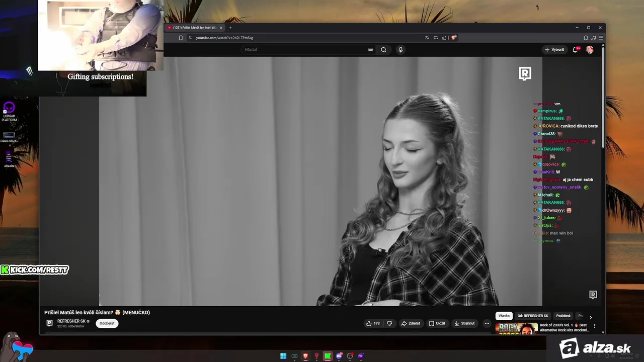The width and height of the screenshot is (644, 362).
Task: Click the '220 tis. odberateľov' subscriber count
Action: point(71,326)
